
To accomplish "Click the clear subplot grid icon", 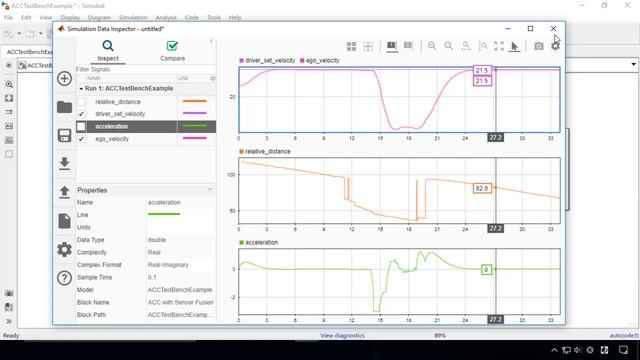I will tap(368, 46).
